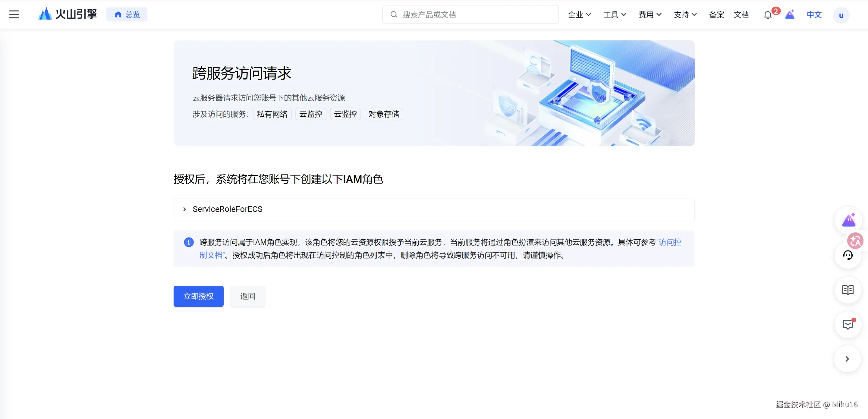
Task: Open the hamburger navigation menu
Action: point(14,14)
